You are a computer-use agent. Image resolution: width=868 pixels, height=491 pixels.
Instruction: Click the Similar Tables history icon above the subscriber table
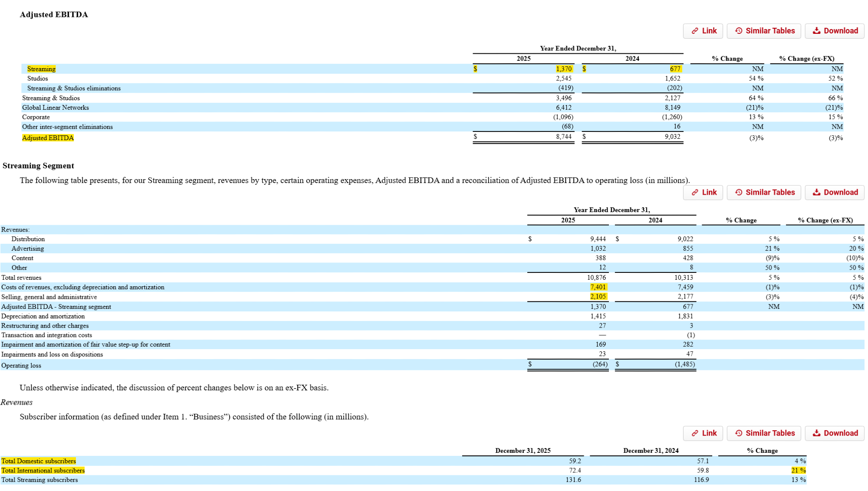(738, 433)
